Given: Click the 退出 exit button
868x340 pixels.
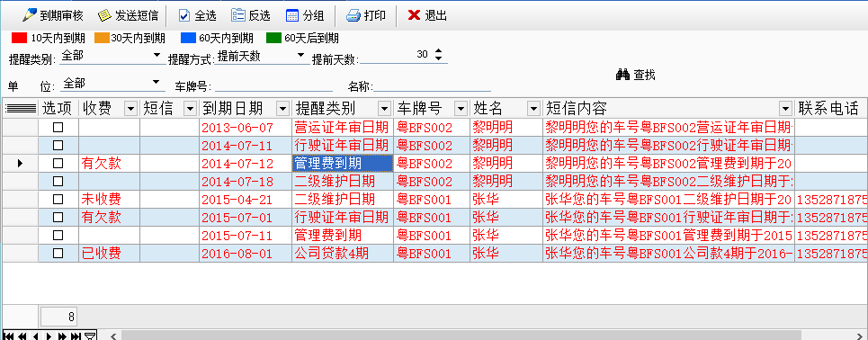Looking at the screenshot, I should 427,15.
